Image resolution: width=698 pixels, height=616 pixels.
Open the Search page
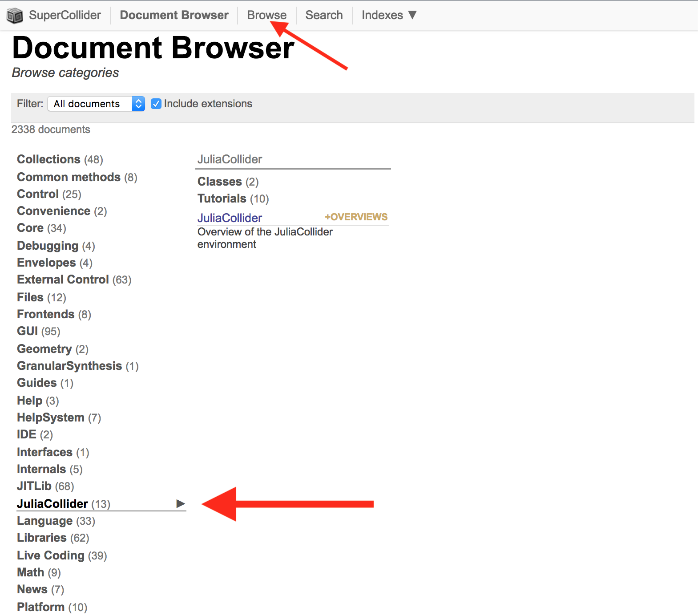[324, 15]
